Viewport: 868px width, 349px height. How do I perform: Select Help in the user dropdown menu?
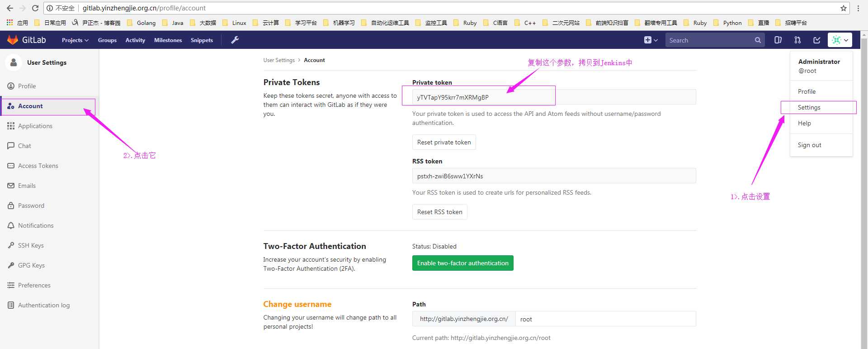[x=821, y=123]
